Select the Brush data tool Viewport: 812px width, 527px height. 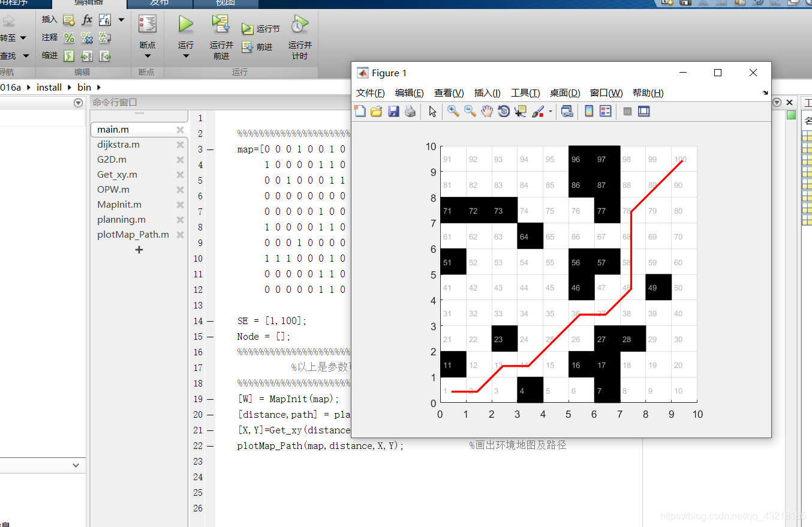point(538,111)
